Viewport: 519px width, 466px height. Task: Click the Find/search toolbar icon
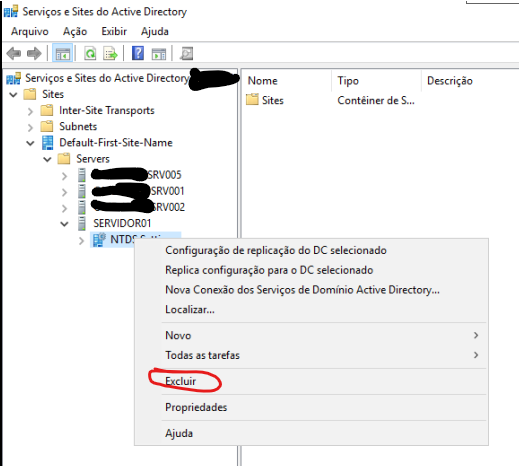[186, 53]
